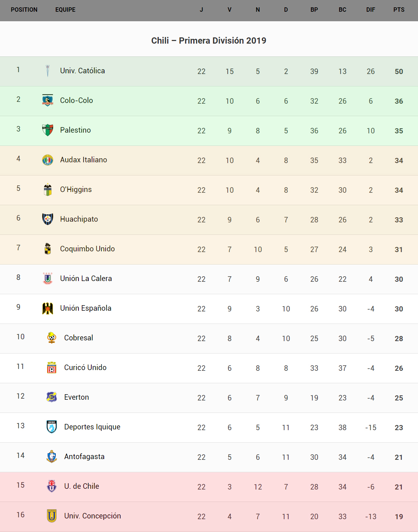The image size is (418, 532).
Task: Select the Deportes Iquique team name
Action: click(x=92, y=427)
